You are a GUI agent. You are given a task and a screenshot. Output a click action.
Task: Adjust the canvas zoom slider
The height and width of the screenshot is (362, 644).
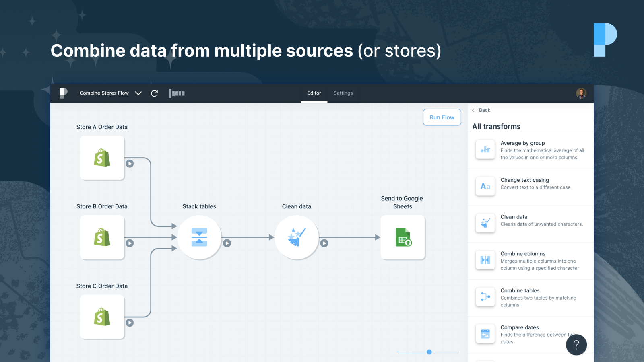(x=429, y=352)
